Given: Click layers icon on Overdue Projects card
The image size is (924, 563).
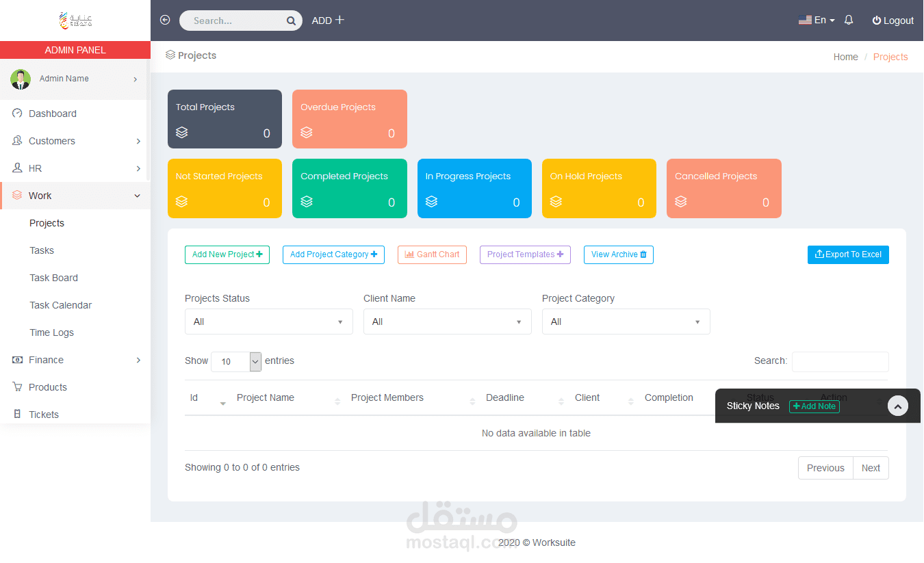Looking at the screenshot, I should [x=307, y=133].
